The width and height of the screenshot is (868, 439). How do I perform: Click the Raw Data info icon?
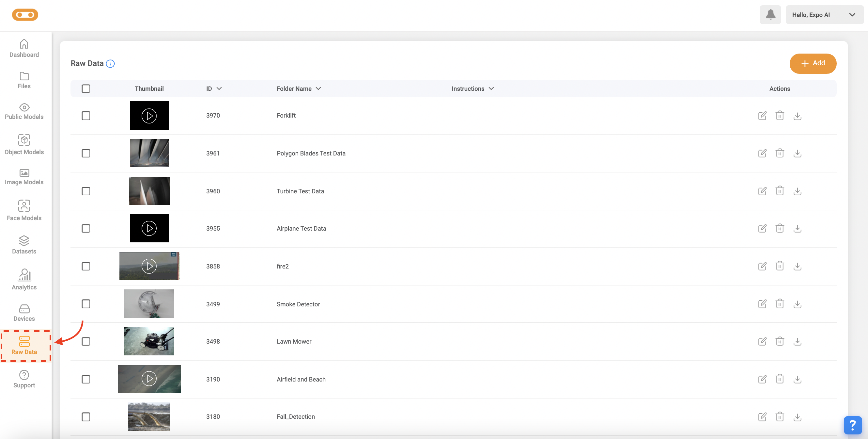tap(110, 64)
